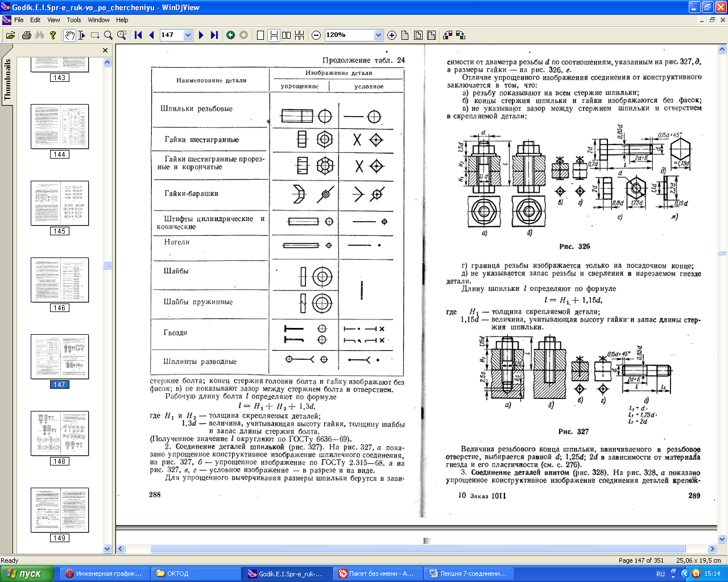Open the Tools menu

pos(74,20)
